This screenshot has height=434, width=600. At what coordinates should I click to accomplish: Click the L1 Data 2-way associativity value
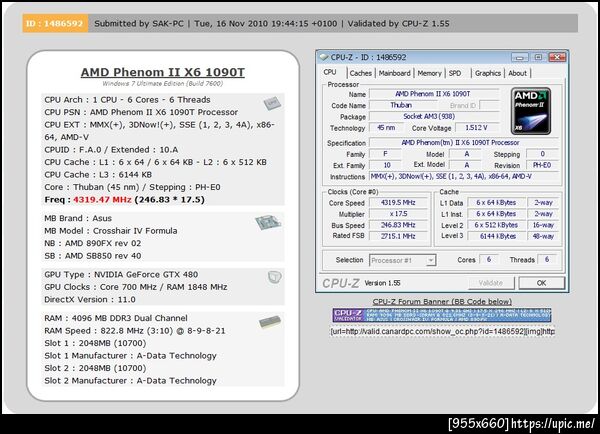543,203
